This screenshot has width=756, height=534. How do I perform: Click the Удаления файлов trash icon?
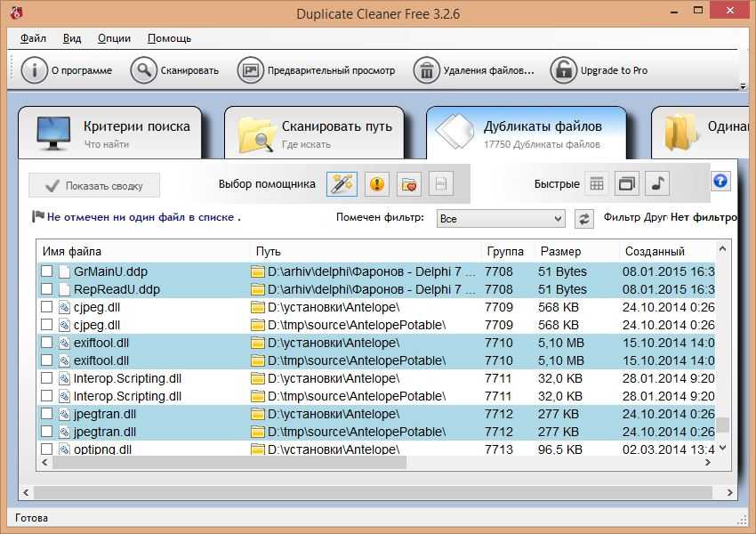pos(426,70)
